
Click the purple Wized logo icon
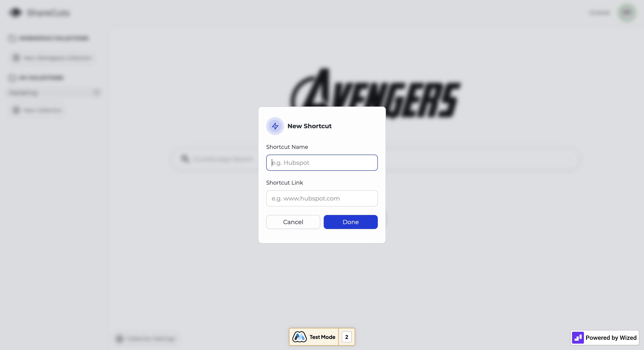(578, 338)
